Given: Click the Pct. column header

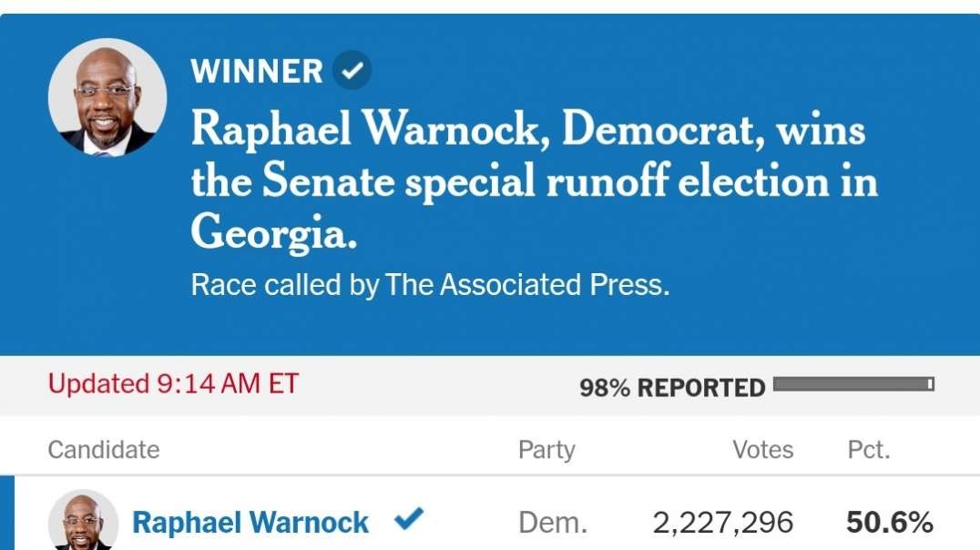Looking at the screenshot, I should click(867, 449).
